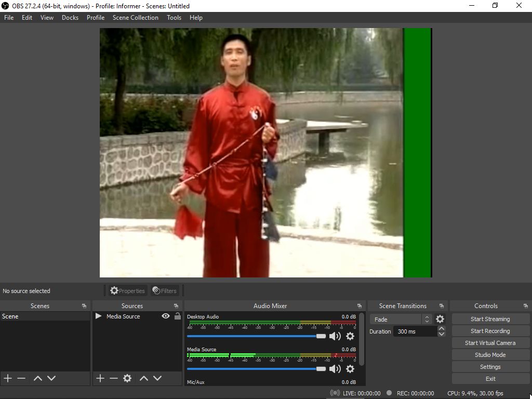Add a new source with the plus icon

pyautogui.click(x=100, y=378)
